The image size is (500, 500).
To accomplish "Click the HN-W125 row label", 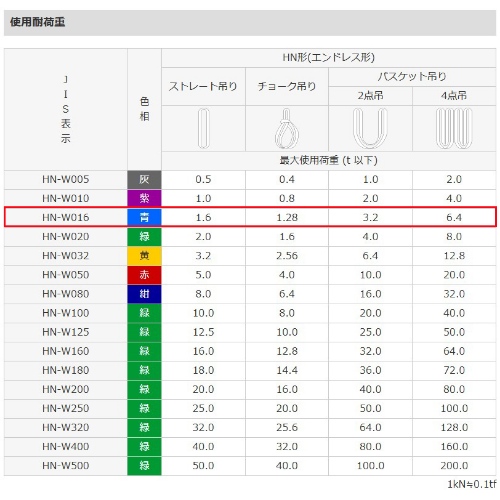I will (x=66, y=332).
